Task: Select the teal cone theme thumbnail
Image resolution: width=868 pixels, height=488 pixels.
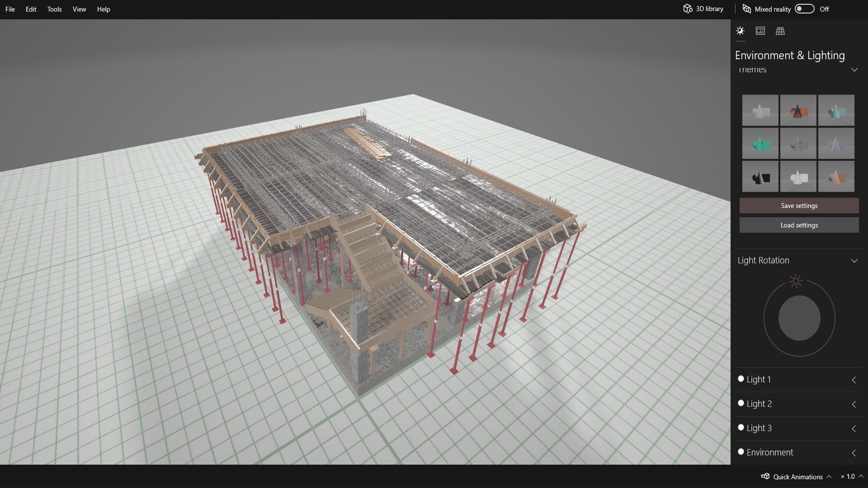Action: (x=836, y=110)
